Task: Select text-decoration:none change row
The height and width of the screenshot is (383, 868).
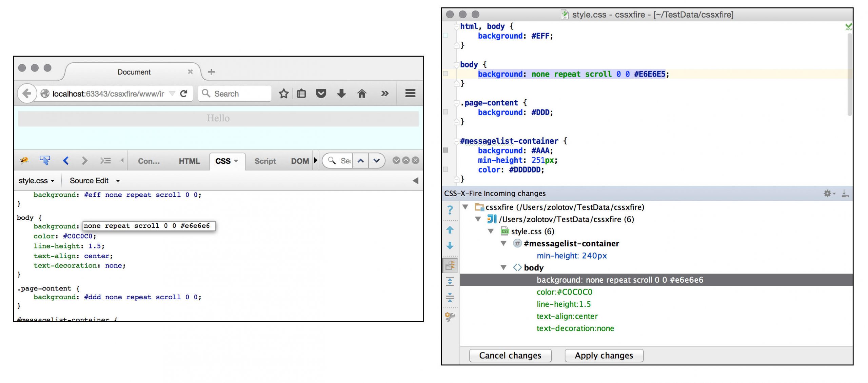Action: pyautogui.click(x=575, y=328)
